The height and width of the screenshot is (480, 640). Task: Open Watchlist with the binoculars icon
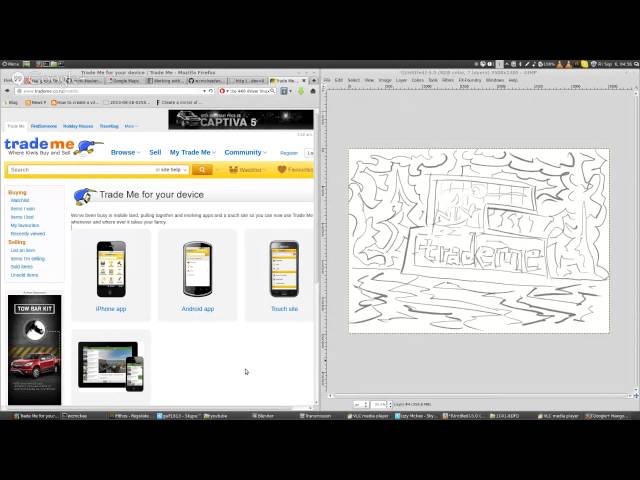click(246, 170)
